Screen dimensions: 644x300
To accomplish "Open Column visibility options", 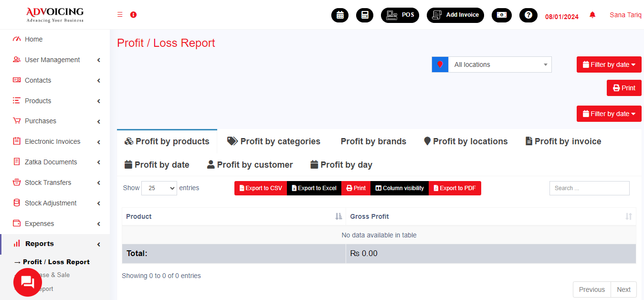I will click(399, 188).
